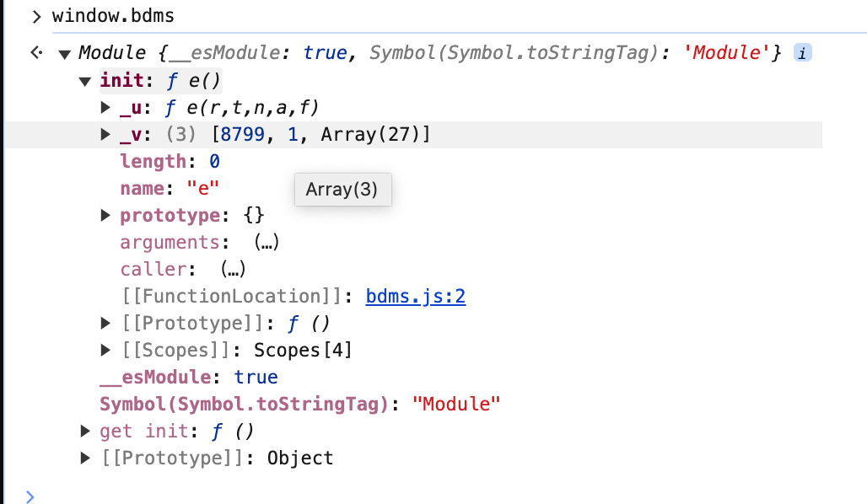Invoke the caller (…) getter value

tap(233, 269)
